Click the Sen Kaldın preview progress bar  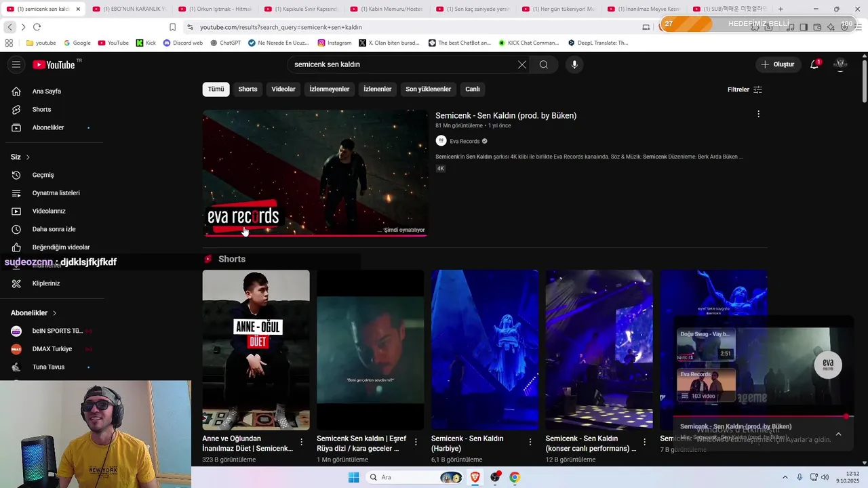(x=315, y=235)
